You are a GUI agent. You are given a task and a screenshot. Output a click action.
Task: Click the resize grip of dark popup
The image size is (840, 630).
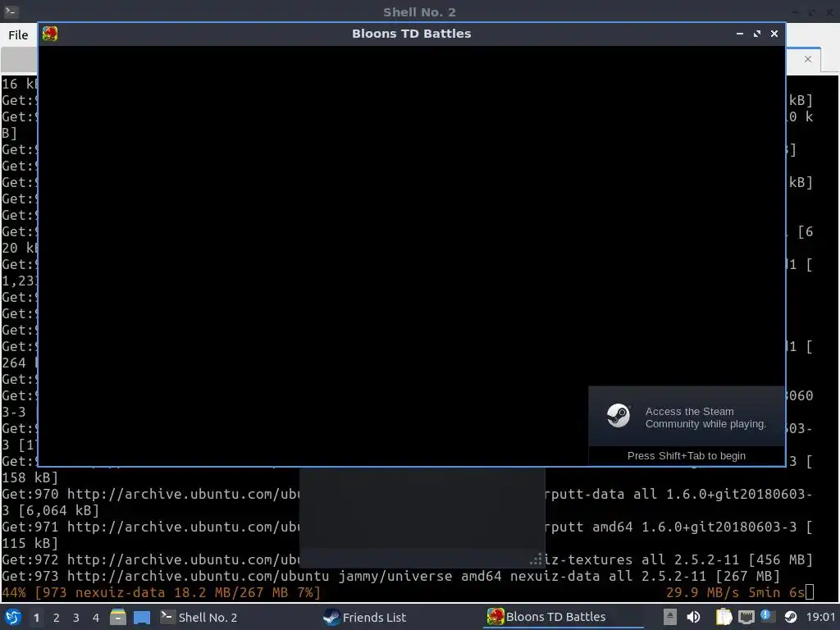[x=536, y=559]
